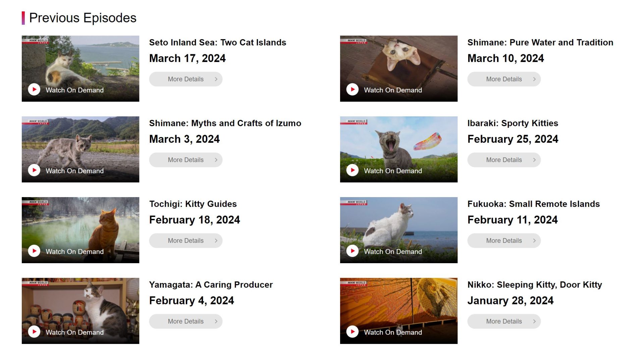Screen dimensions: 644x351
Task: Click the play icon on Nikko: Sleeping Kitty episode
Action: 352,332
